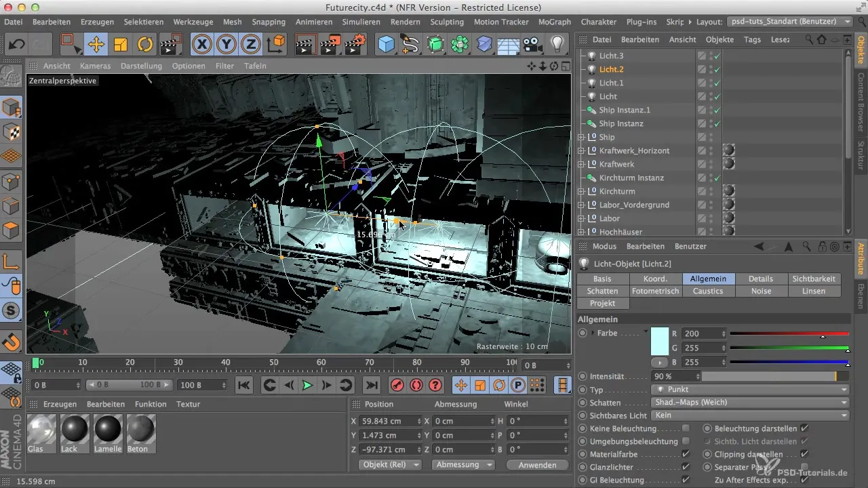Open the Typ dropdown showing Punkt
This screenshot has width=868, height=488.
[x=749, y=390]
